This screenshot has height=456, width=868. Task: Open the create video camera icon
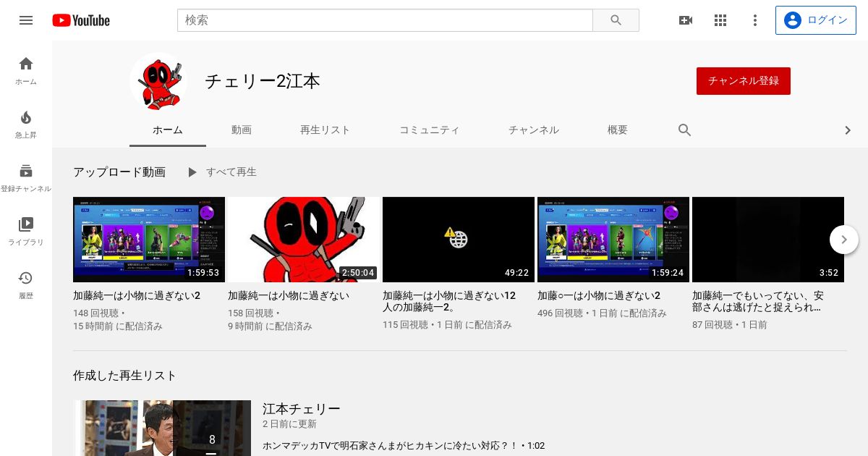click(x=686, y=20)
